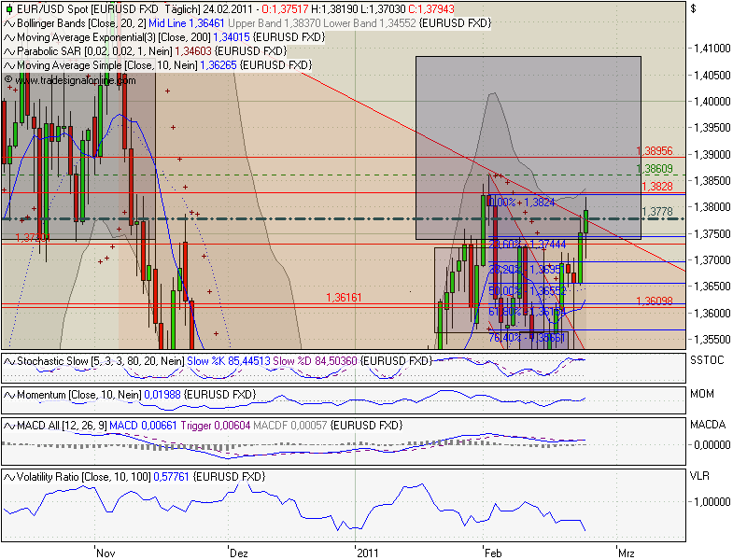Select the Stochastic Slow indicator icon
Image resolution: width=747 pixels, height=560 pixels.
click(9, 362)
